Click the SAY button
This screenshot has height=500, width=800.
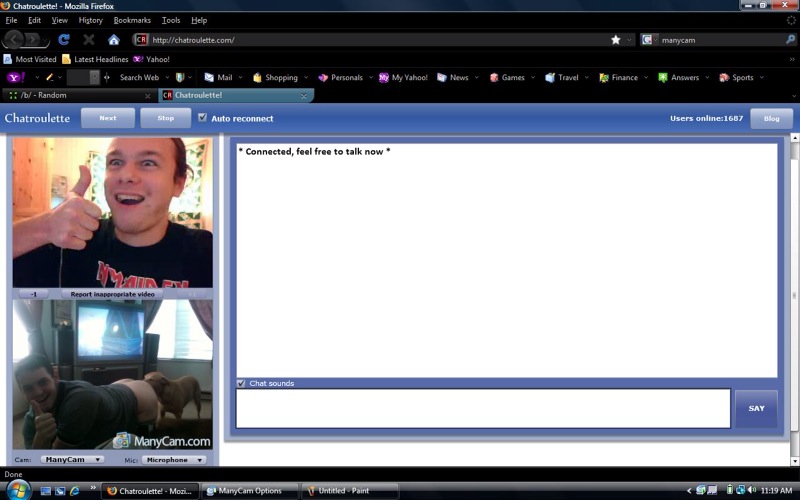pyautogui.click(x=756, y=408)
